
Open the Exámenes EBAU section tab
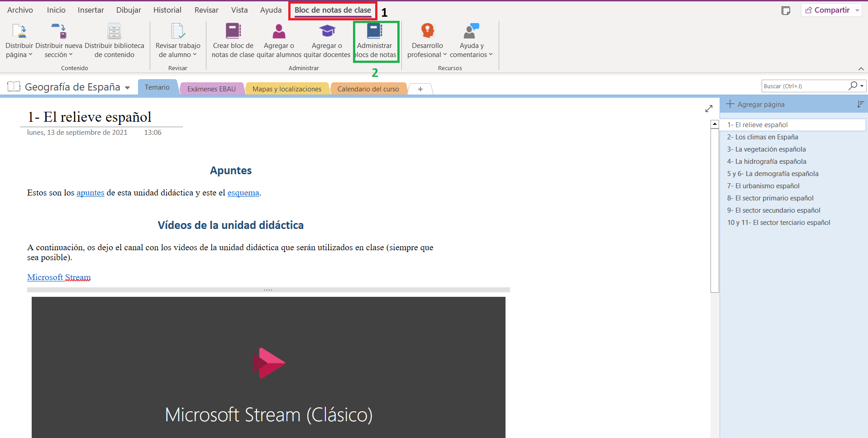click(x=211, y=89)
